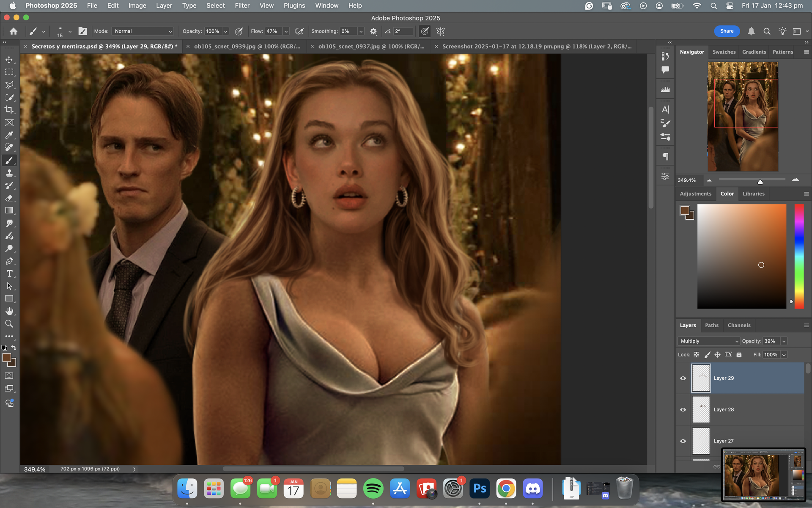Image resolution: width=812 pixels, height=508 pixels.
Task: Hide Layer 29 visibility eye
Action: point(683,378)
